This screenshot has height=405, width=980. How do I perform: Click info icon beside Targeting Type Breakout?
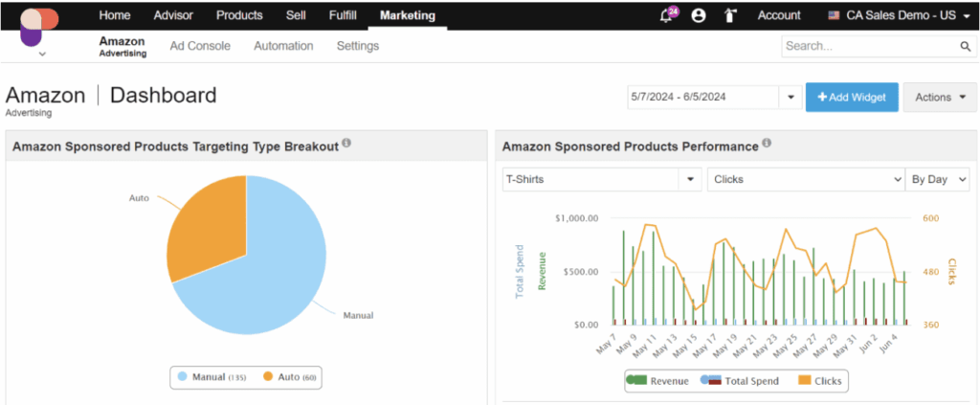(x=346, y=144)
